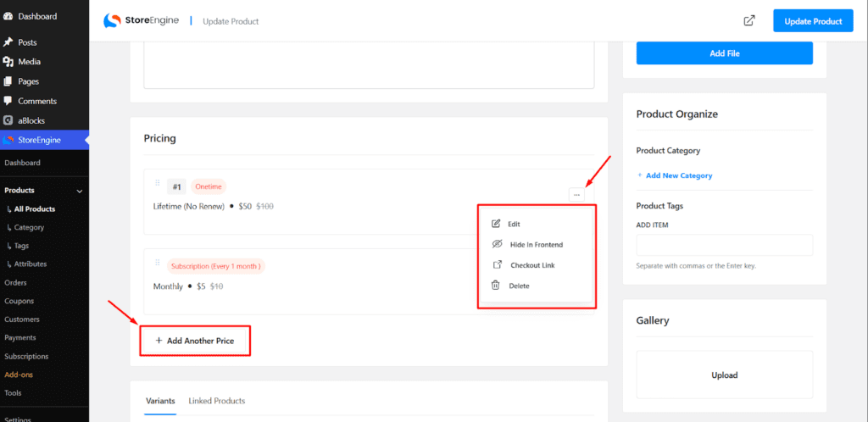Select Edit from price context menu

point(514,224)
